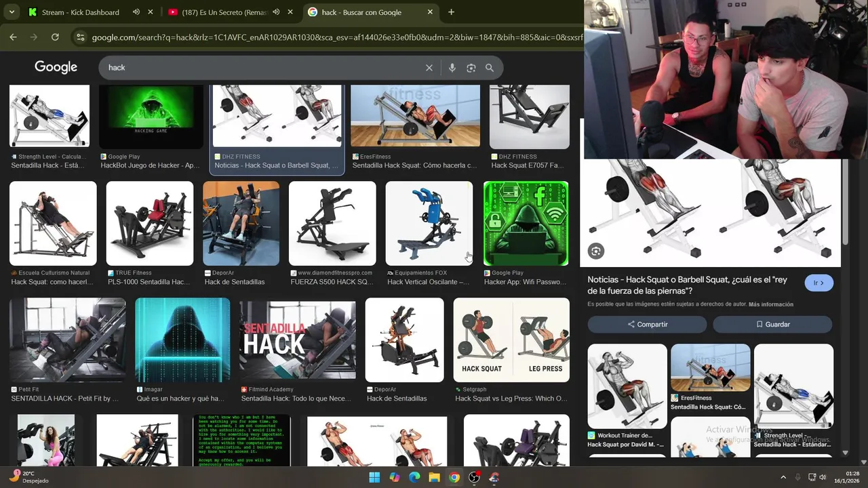Save the image with Guardar button
868x488 pixels.
coord(773,324)
